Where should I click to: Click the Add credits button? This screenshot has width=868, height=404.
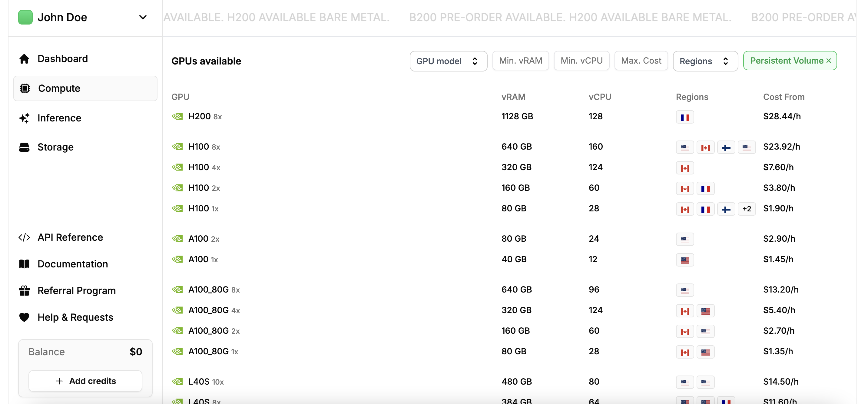pos(85,381)
